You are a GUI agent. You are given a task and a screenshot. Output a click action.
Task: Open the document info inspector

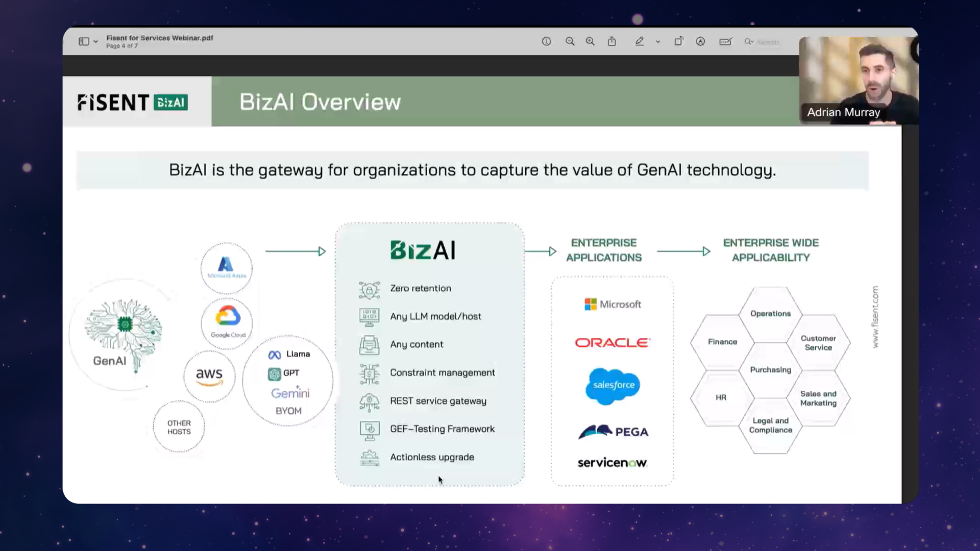click(x=547, y=41)
